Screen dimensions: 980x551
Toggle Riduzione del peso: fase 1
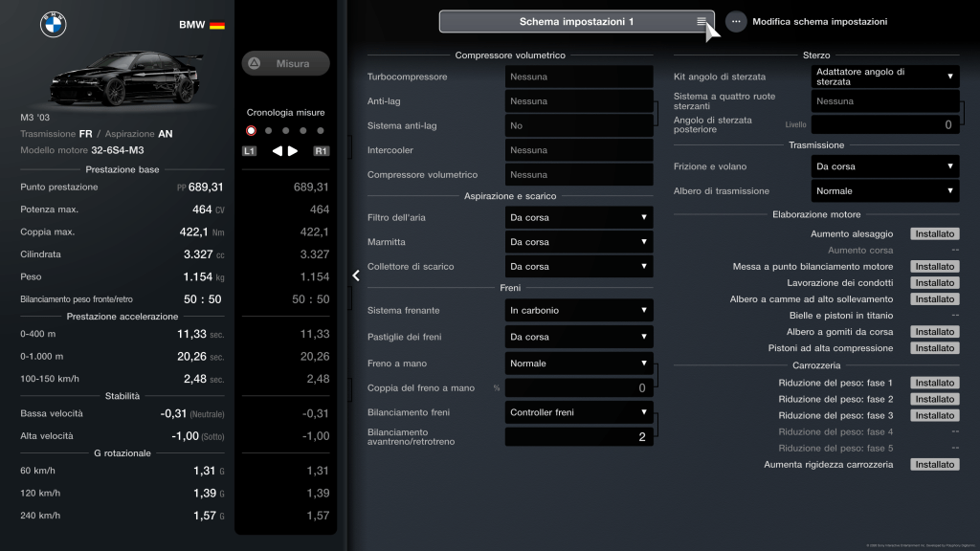pos(934,383)
